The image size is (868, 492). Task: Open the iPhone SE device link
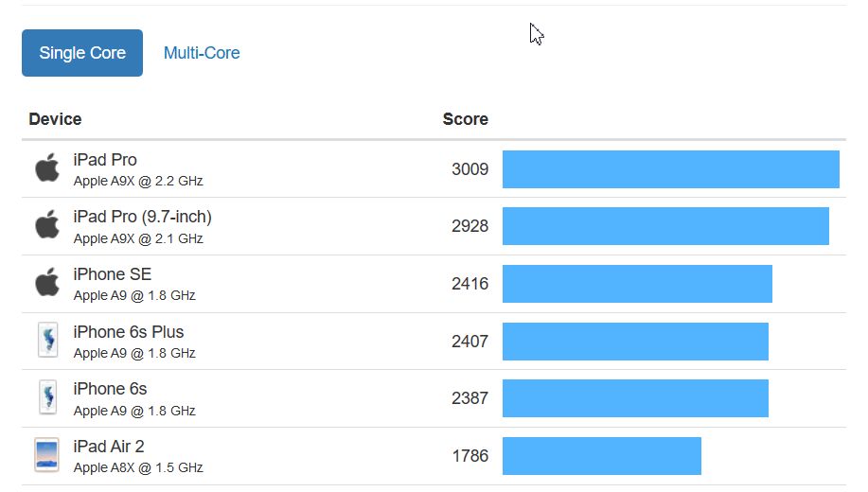click(x=112, y=274)
